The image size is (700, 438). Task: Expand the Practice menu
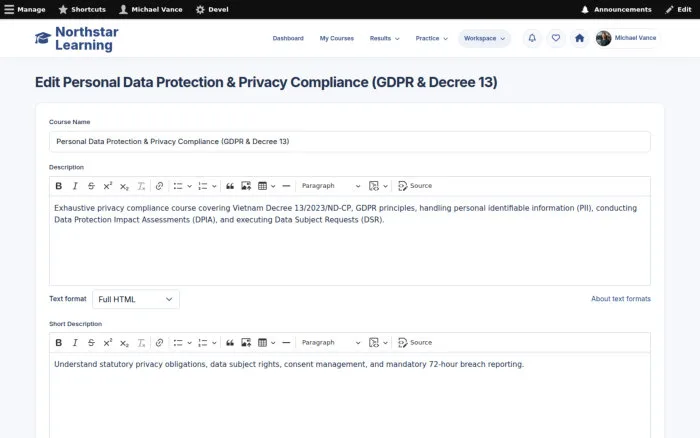[431, 38]
